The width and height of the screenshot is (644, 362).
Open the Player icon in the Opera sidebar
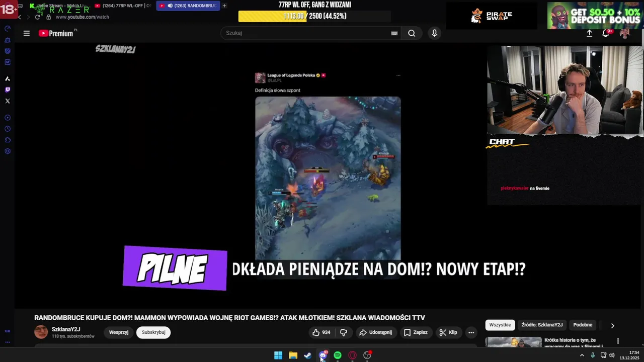[x=8, y=118]
